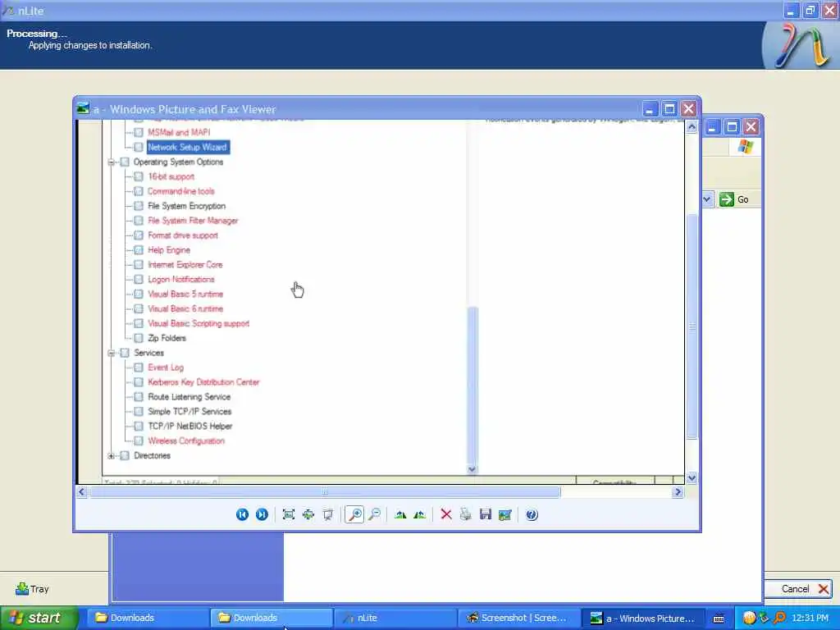Click the Picture Viewer title bar icon

(x=83, y=109)
